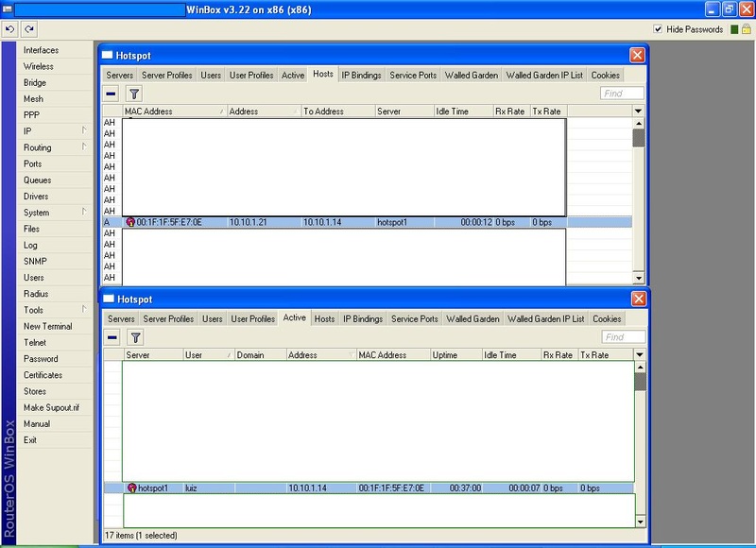Switch to Servers tab in upper Hotspot window
The image size is (756, 548).
click(120, 76)
